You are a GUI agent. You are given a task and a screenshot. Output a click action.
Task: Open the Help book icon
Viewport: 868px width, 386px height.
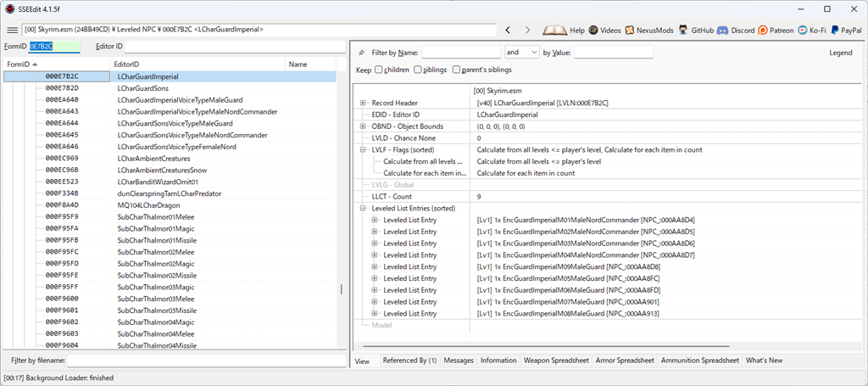(x=564, y=31)
